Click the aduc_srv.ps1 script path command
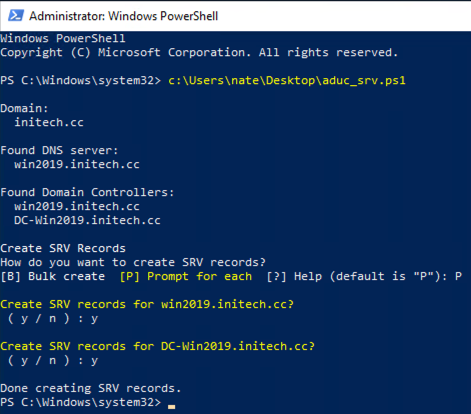 (x=287, y=81)
